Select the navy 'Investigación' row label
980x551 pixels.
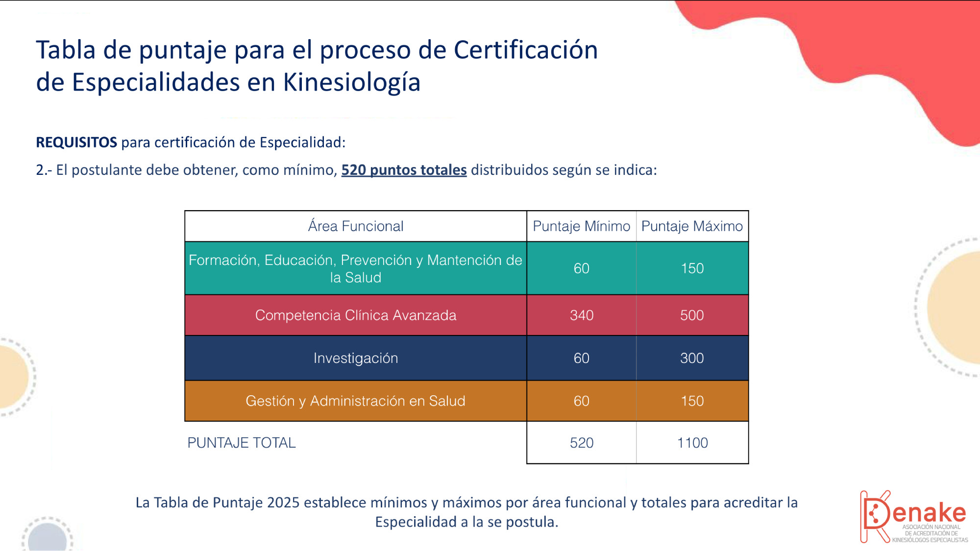(x=355, y=358)
